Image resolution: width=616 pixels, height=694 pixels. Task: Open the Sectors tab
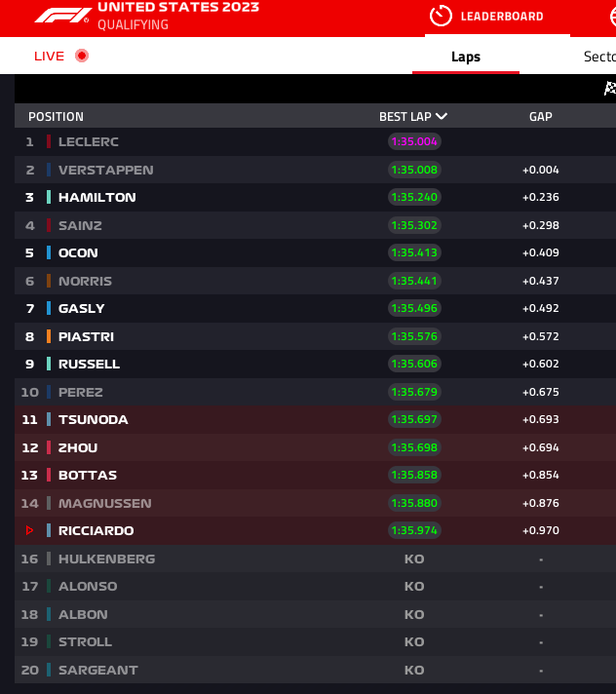(598, 57)
